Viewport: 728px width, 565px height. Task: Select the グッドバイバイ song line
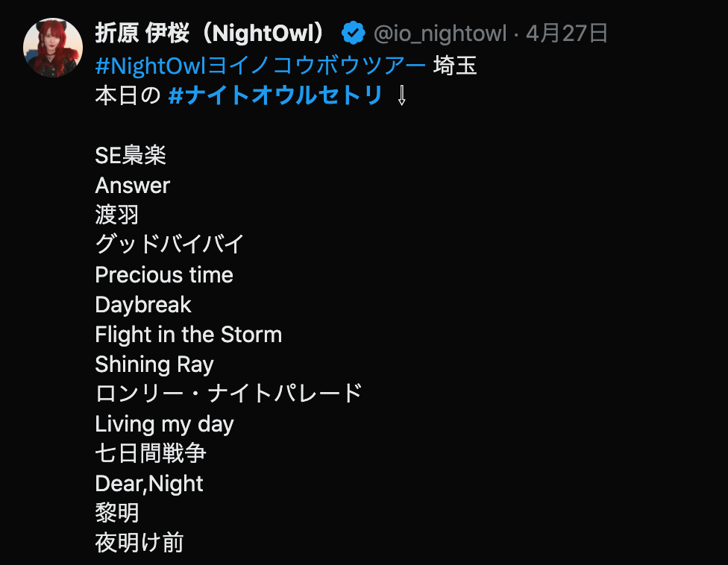pos(169,244)
